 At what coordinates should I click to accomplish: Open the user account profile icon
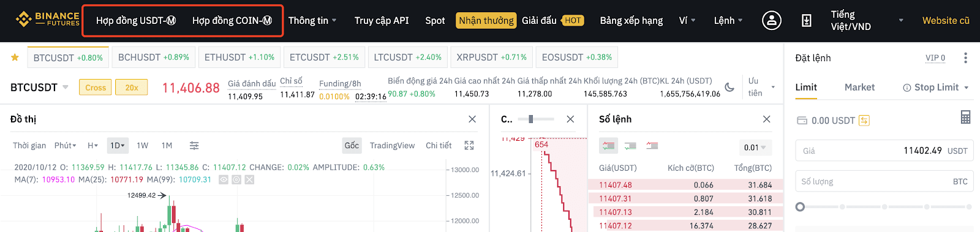[x=771, y=20]
